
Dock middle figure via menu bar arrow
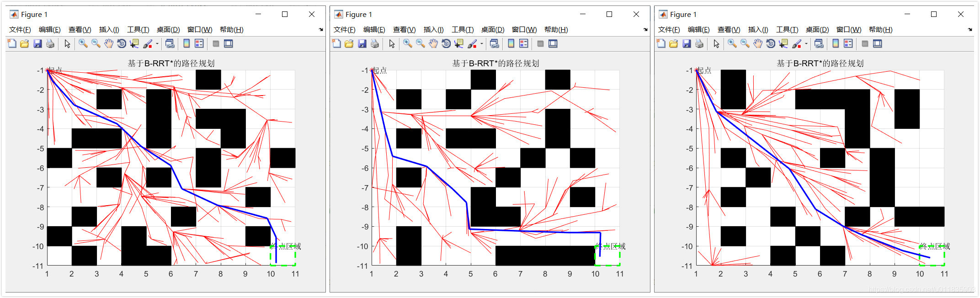click(645, 30)
